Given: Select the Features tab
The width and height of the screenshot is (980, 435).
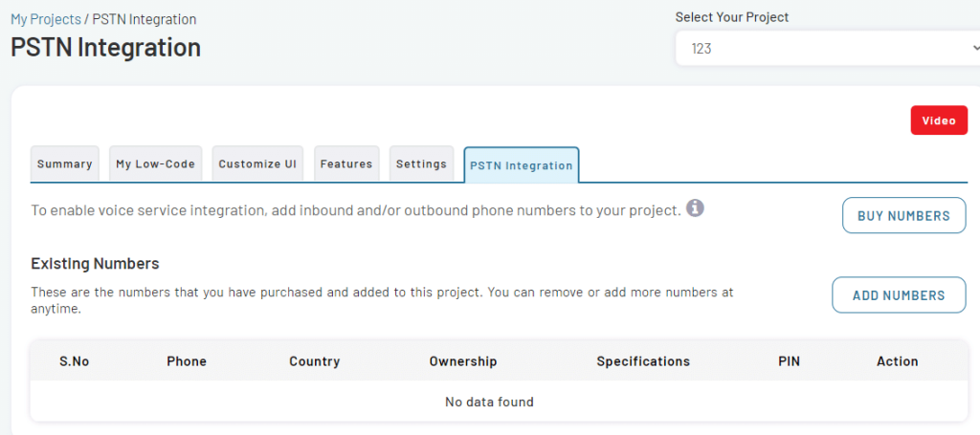Looking at the screenshot, I should click(346, 164).
